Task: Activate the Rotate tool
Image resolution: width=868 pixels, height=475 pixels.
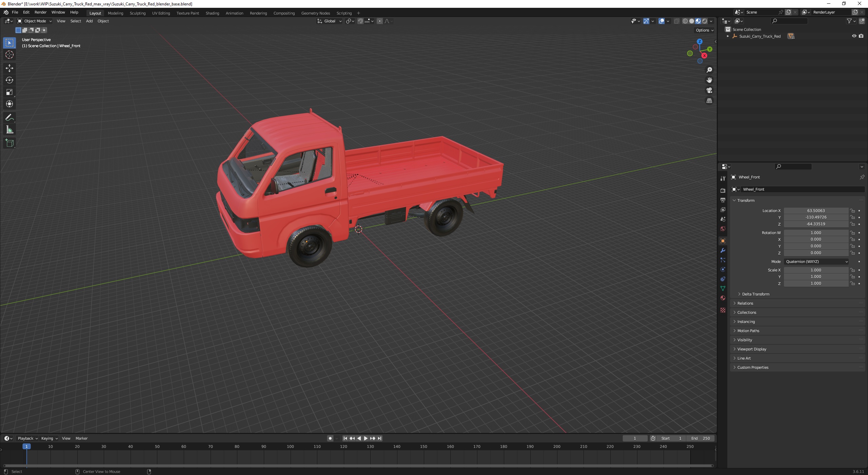Action: [x=9, y=80]
